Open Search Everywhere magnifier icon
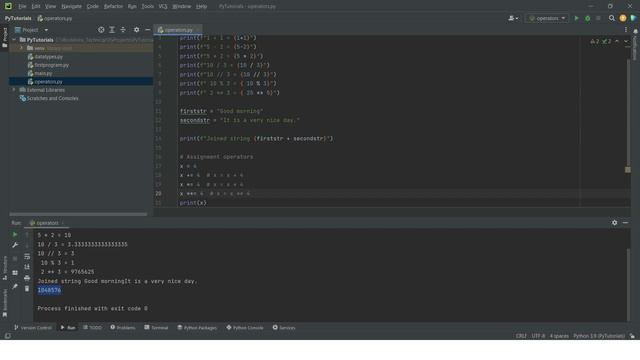Image resolution: width=640 pixels, height=360 pixels. 611,18
